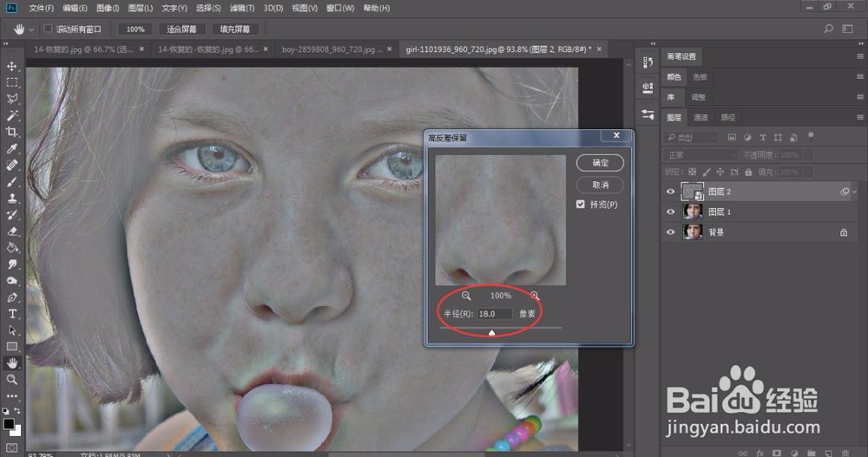This screenshot has height=457, width=868.
Task: Toggle the Preview checkbox in High Pass dialog
Action: pyautogui.click(x=580, y=204)
